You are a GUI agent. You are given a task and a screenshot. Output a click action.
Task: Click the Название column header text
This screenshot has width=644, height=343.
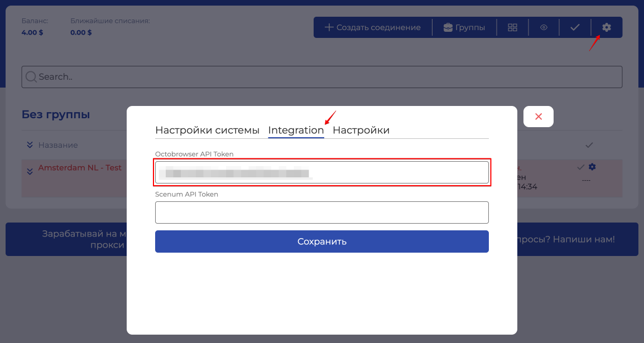(x=58, y=145)
